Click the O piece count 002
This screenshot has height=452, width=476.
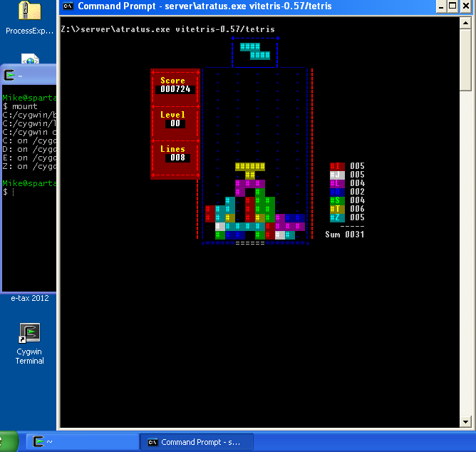[x=357, y=192]
